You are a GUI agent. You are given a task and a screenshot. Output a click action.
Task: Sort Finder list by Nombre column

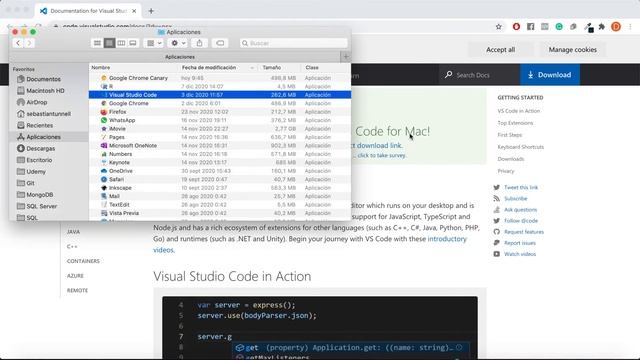[x=101, y=67]
